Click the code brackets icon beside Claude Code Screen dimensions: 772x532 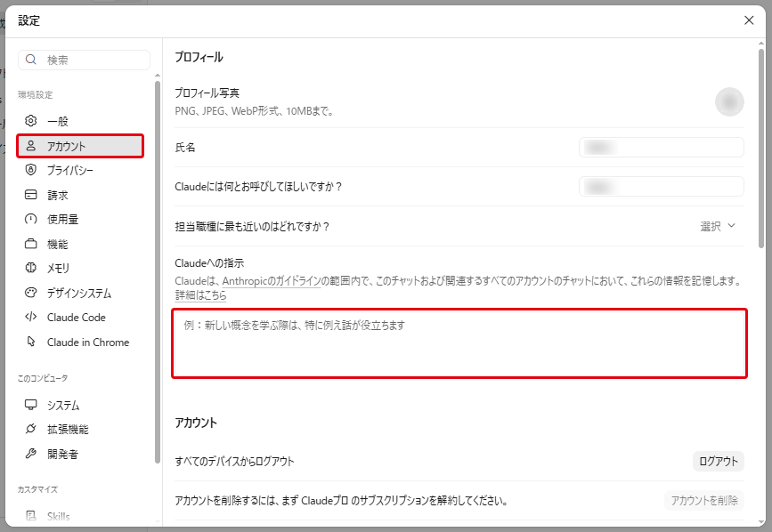pyautogui.click(x=31, y=317)
